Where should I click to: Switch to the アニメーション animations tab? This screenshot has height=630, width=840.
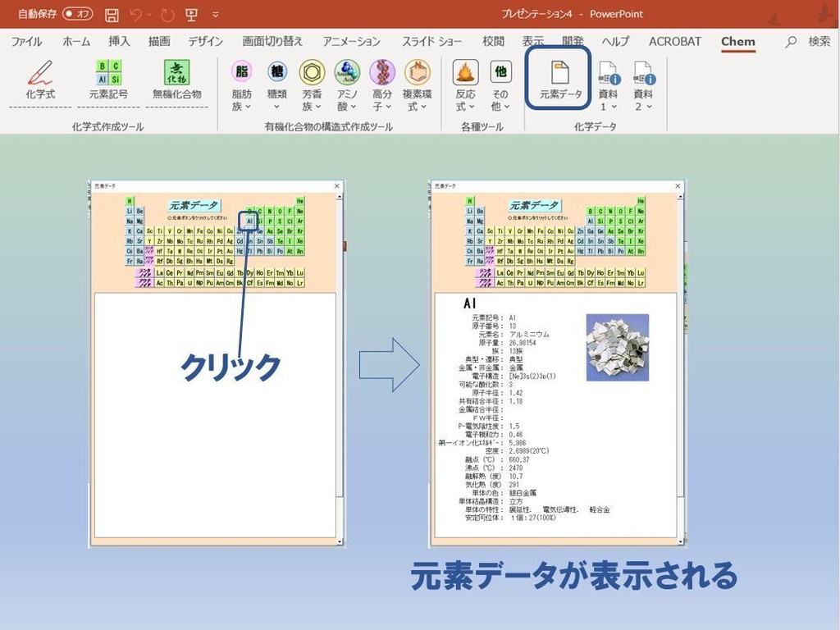tap(351, 41)
